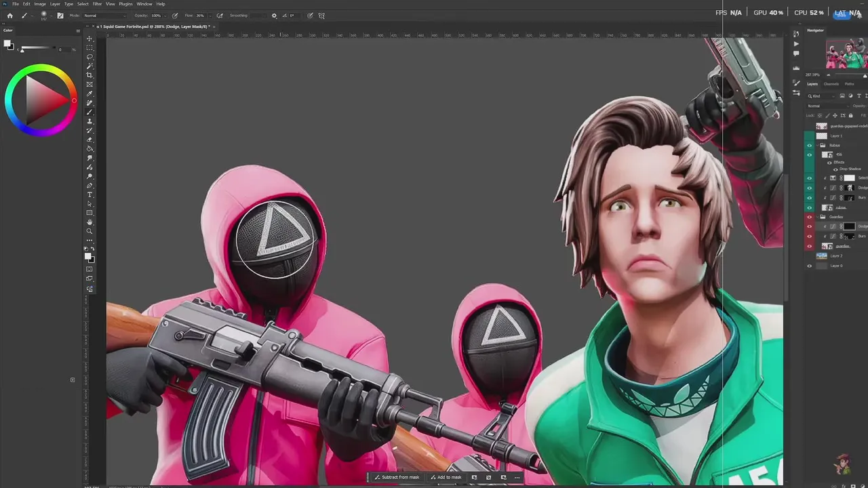Collapse the Rubius layer group
868x488 pixels.
coord(817,145)
